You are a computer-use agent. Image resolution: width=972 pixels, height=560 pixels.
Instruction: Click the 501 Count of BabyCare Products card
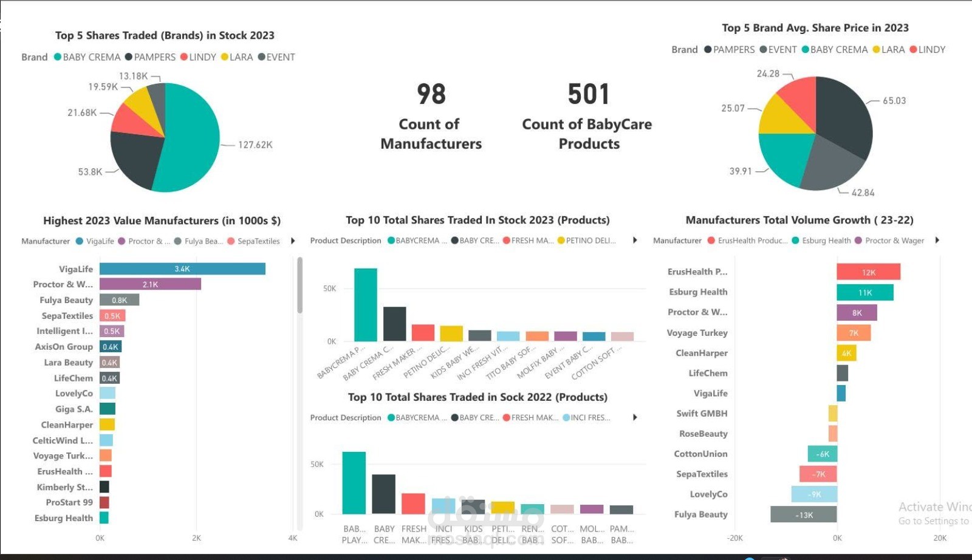point(587,117)
